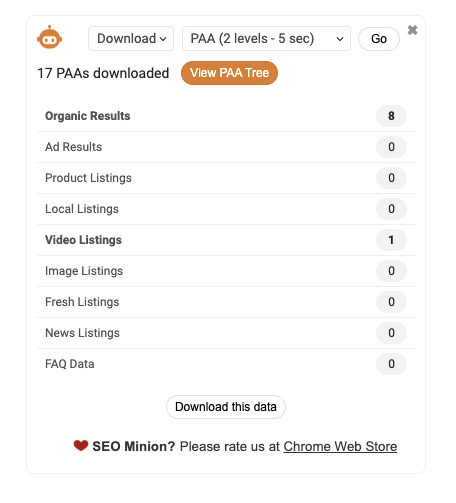The height and width of the screenshot is (503, 456).
Task: Click the Organic Results count badge 8
Action: pos(391,116)
